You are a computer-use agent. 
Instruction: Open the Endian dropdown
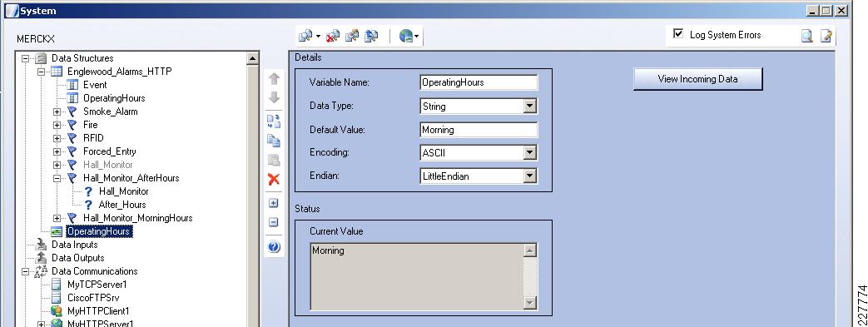530,176
